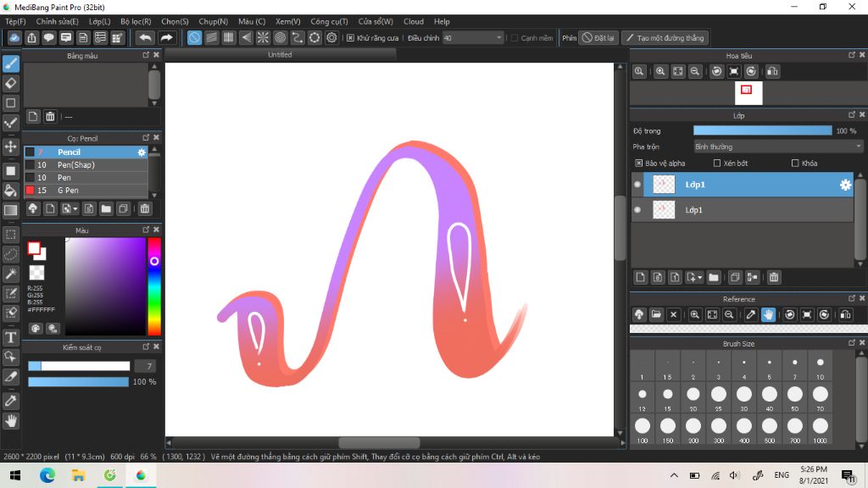
Task: Open snap settings gear in toolbar
Action: point(331,37)
